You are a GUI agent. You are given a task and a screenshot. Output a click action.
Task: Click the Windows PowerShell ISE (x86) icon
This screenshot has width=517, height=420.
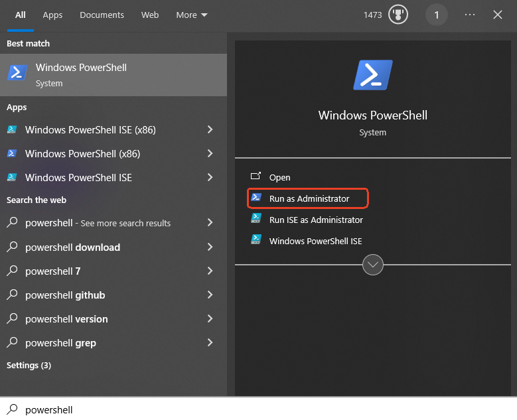tap(12, 129)
